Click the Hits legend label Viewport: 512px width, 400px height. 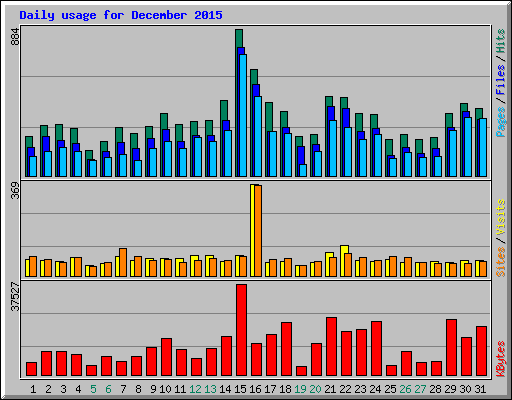tap(501, 41)
